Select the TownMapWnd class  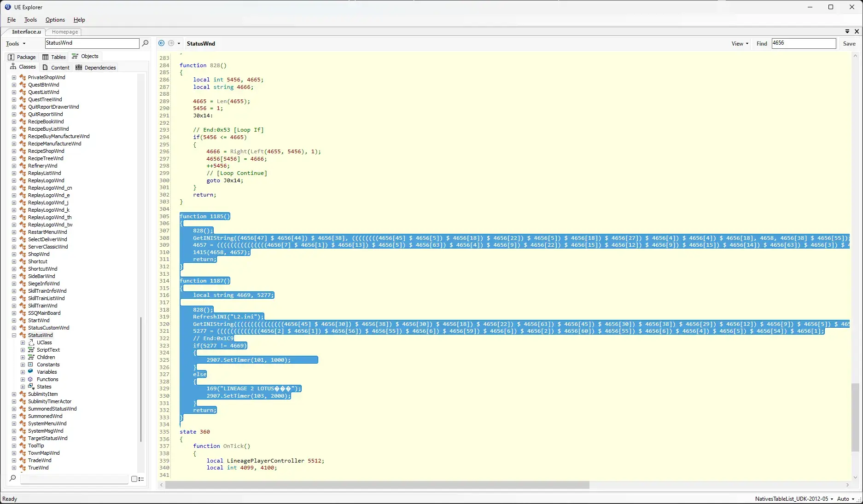point(44,453)
